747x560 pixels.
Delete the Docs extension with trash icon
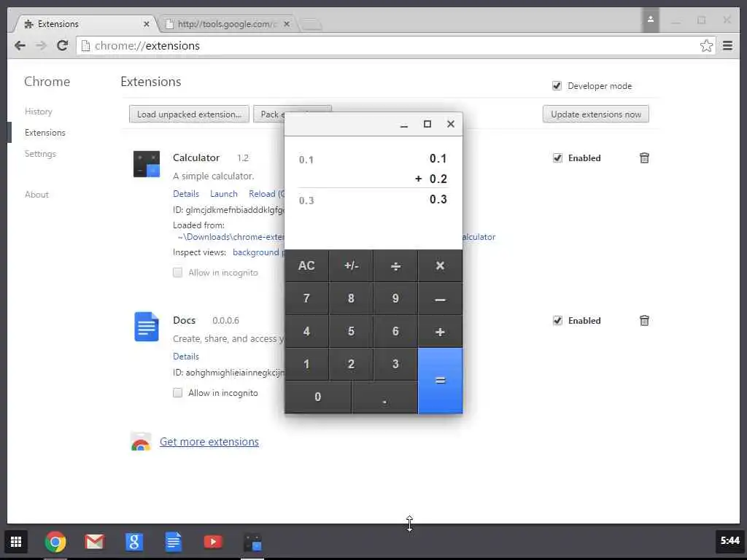pyautogui.click(x=644, y=321)
